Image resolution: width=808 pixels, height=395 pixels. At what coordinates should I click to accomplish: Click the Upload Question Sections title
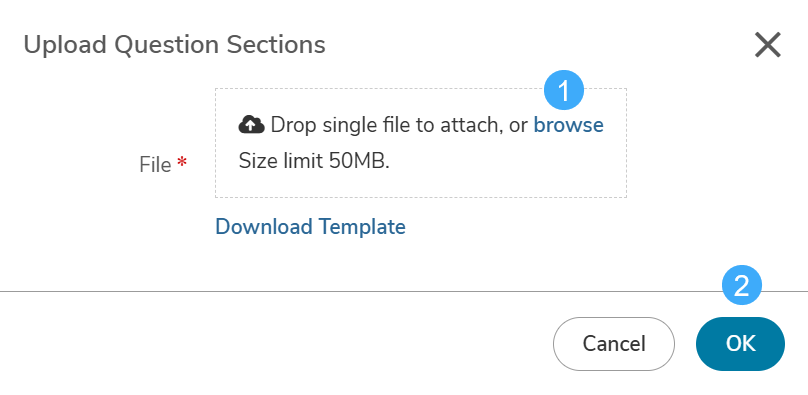(x=175, y=45)
